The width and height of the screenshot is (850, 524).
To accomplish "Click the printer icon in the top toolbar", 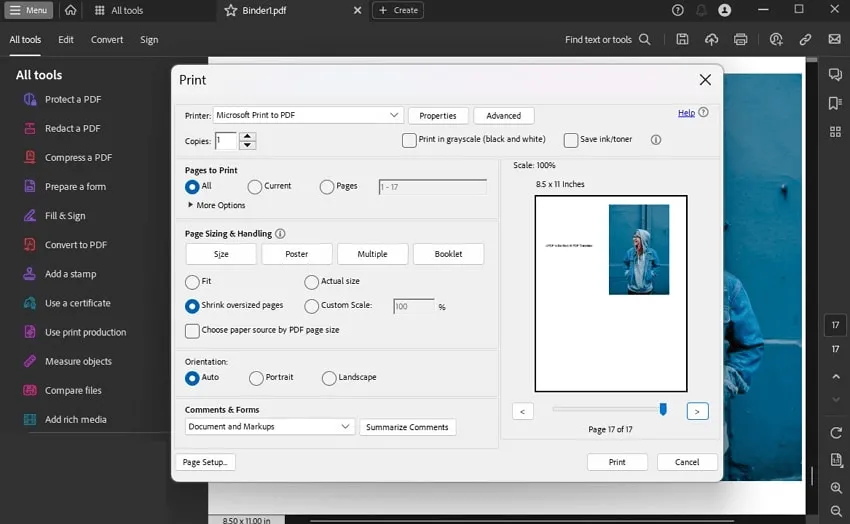I will coord(740,40).
